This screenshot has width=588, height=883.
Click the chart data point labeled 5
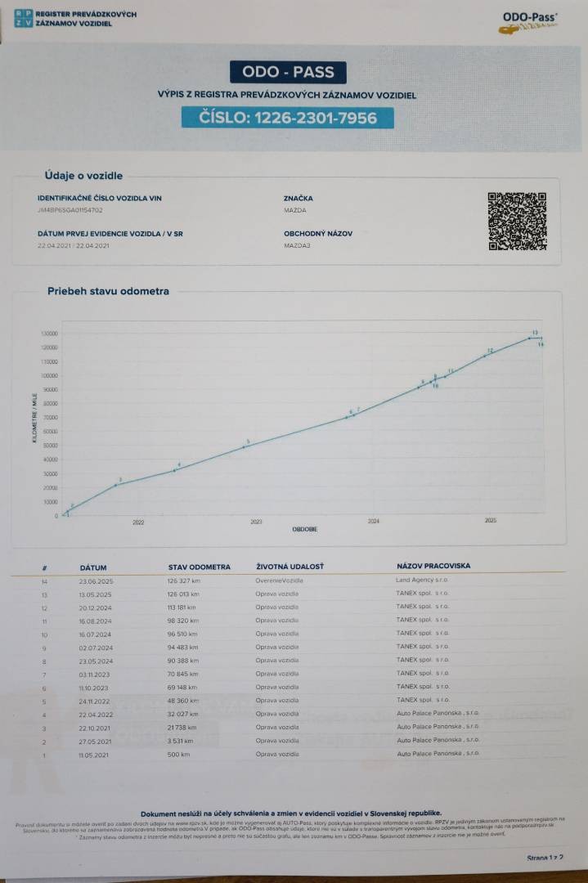[244, 447]
